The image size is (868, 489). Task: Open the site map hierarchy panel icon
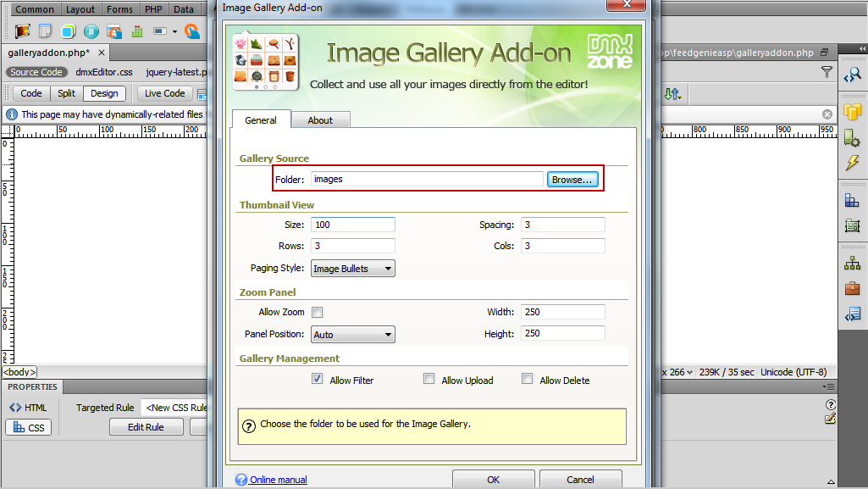853,263
